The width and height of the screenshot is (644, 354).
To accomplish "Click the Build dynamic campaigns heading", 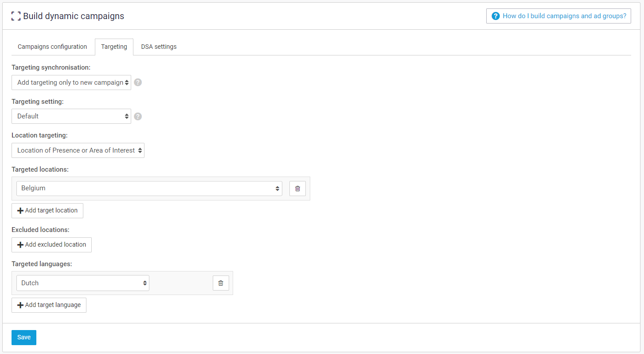I will point(74,16).
